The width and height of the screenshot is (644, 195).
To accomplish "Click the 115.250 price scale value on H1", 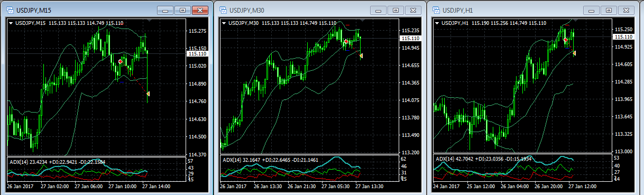I will [623, 30].
